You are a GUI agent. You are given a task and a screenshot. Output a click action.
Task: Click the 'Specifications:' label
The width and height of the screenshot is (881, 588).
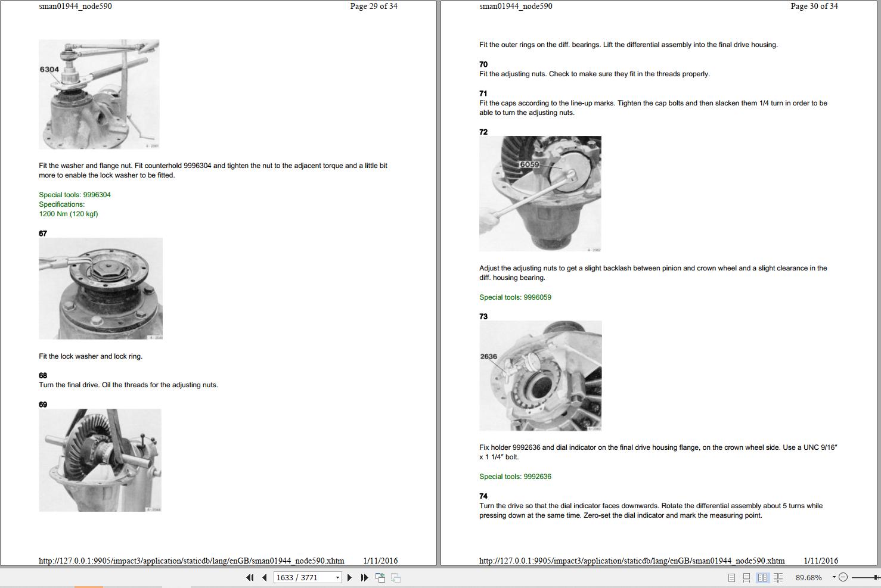62,204
